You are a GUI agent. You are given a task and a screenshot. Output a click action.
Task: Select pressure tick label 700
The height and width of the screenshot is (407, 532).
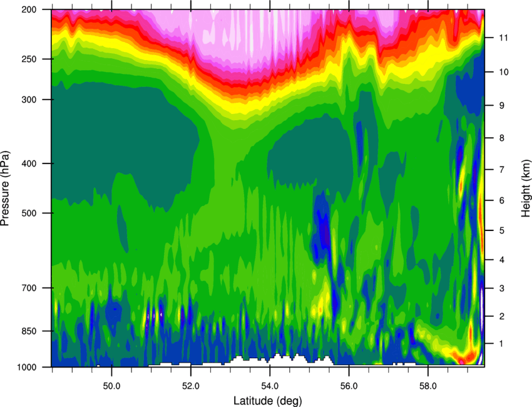tap(29, 287)
